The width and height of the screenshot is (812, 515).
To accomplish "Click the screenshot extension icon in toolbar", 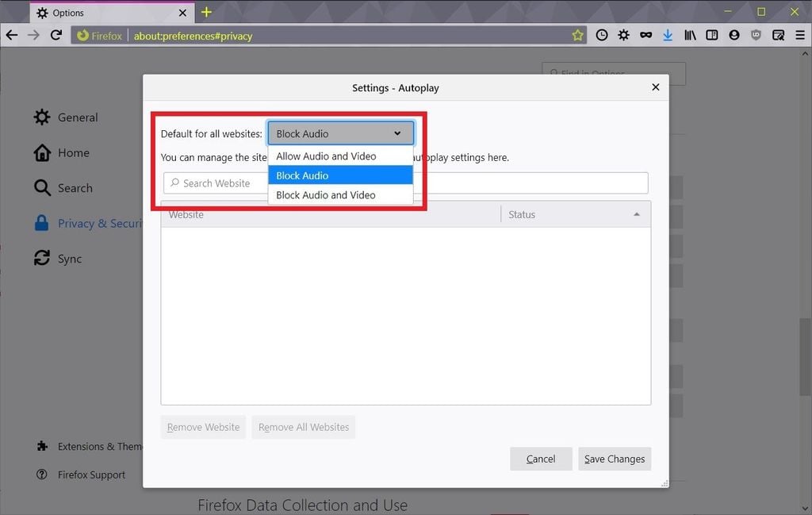I will pos(778,35).
